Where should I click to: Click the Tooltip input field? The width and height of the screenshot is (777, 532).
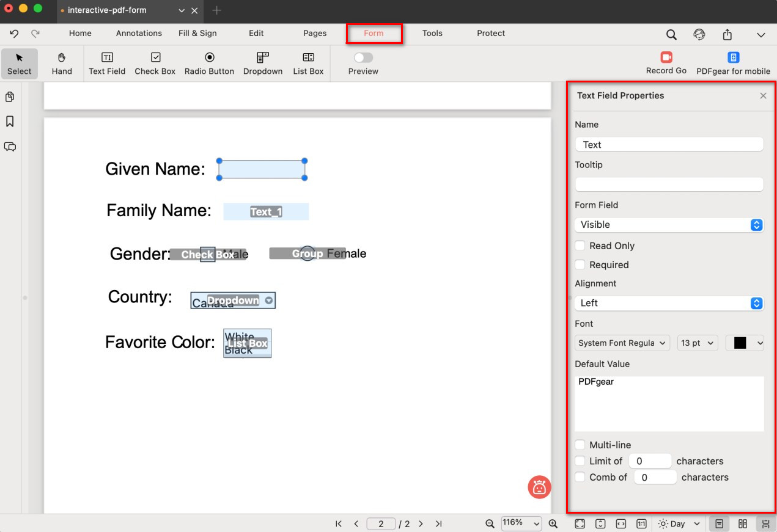pyautogui.click(x=669, y=184)
